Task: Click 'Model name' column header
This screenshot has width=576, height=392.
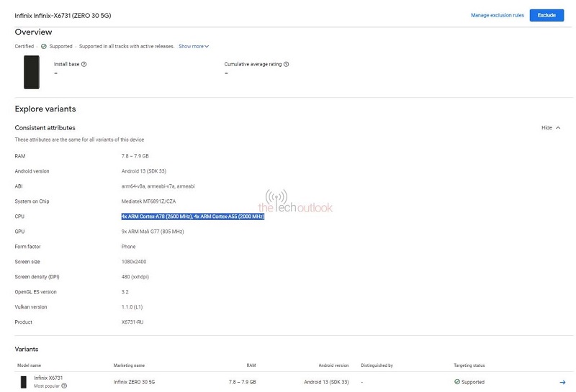Action: (29, 365)
